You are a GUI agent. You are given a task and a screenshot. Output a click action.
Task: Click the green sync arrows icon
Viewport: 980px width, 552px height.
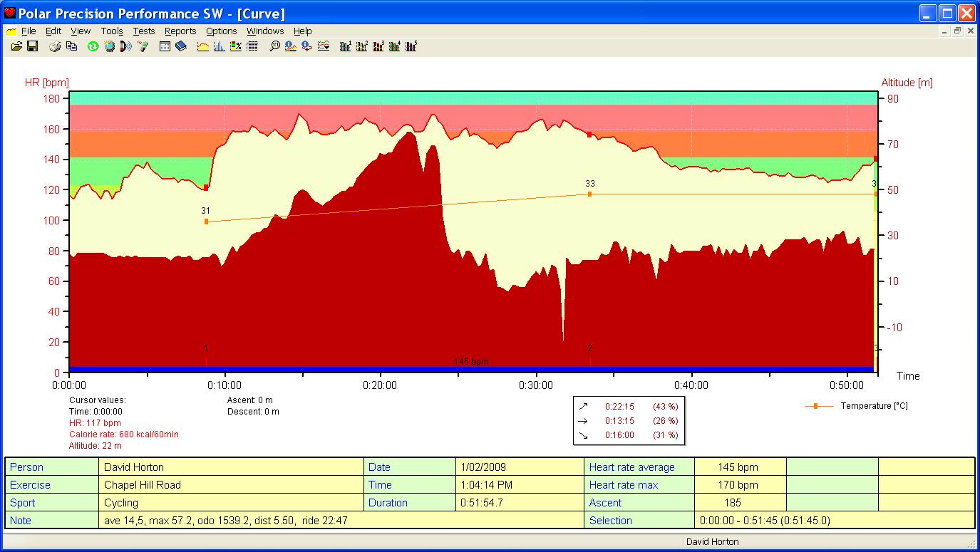coord(93,46)
